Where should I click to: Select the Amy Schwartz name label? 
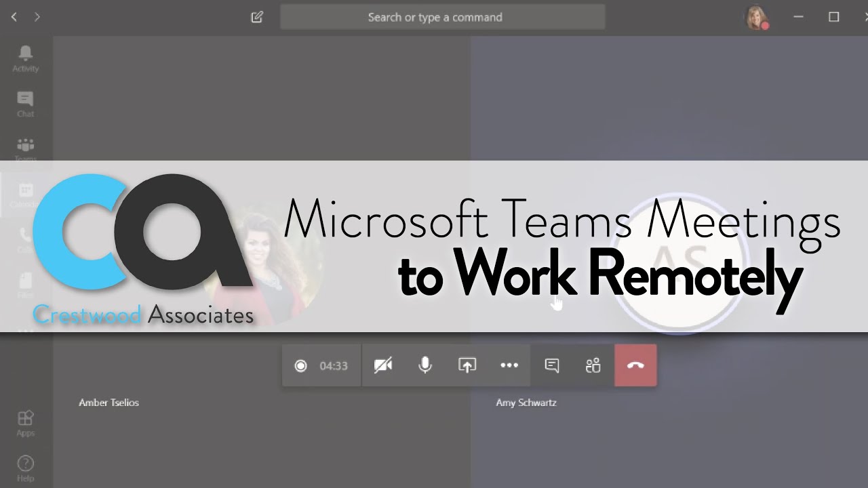[x=526, y=403]
